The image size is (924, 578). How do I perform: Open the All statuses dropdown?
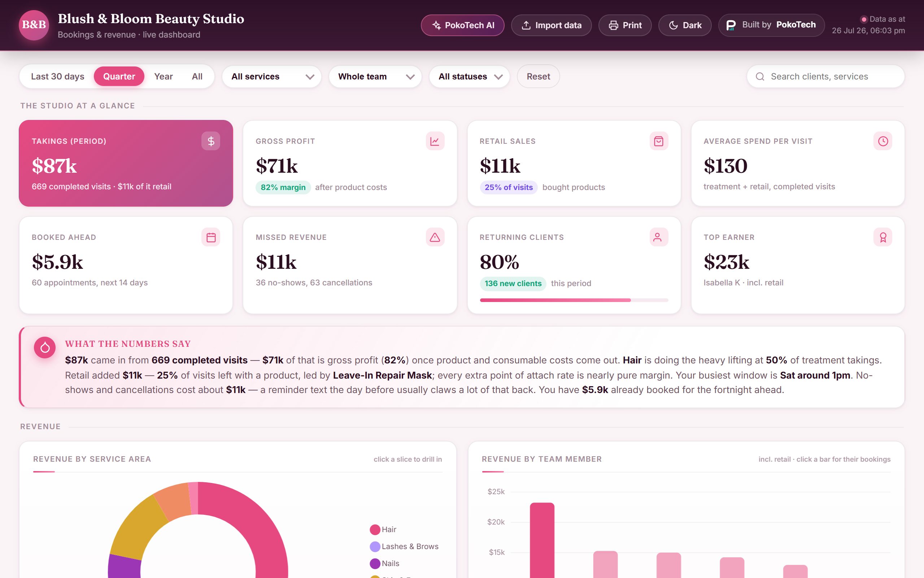(469, 77)
